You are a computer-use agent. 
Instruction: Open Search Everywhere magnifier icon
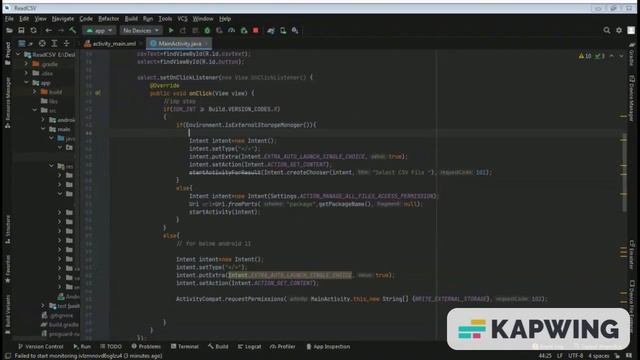pyautogui.click(x=607, y=31)
